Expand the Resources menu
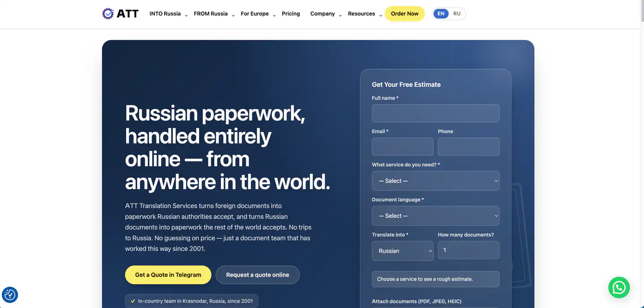644x308 pixels. pos(365,14)
